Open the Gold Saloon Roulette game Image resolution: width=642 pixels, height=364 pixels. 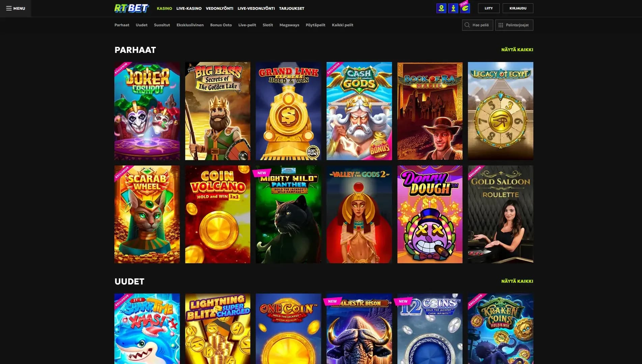pyautogui.click(x=501, y=214)
